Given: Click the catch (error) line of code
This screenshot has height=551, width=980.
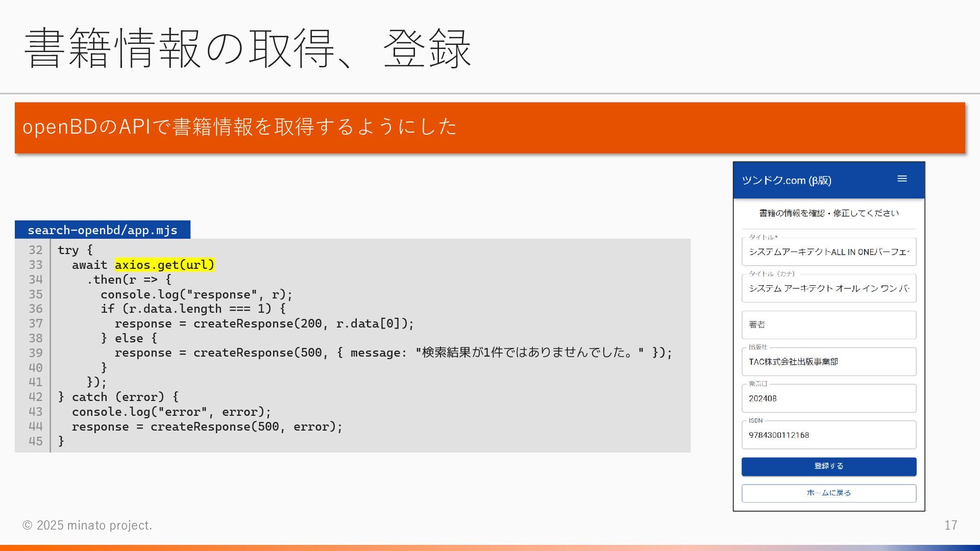Looking at the screenshot, I should coord(118,397).
